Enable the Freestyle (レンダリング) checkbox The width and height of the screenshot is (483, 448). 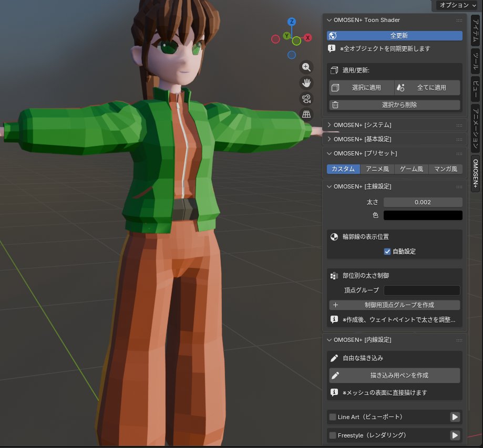coord(333,435)
